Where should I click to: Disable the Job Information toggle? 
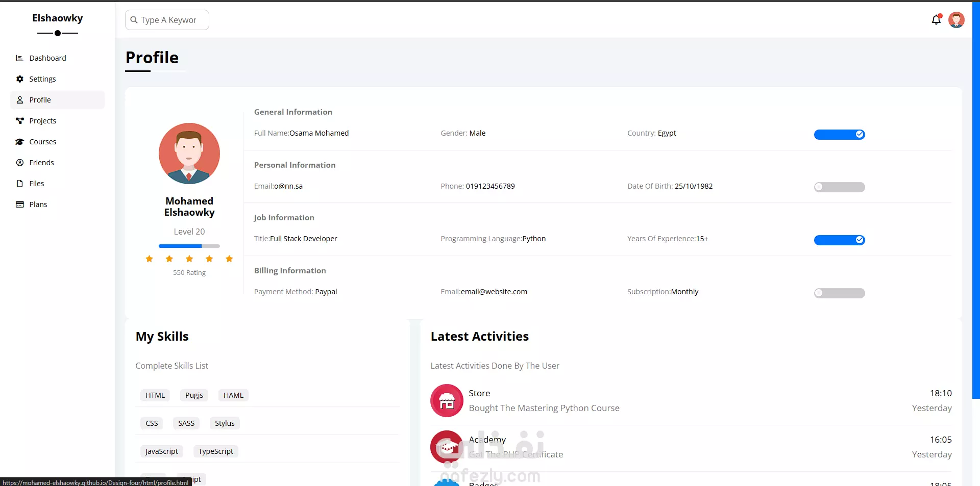tap(839, 240)
